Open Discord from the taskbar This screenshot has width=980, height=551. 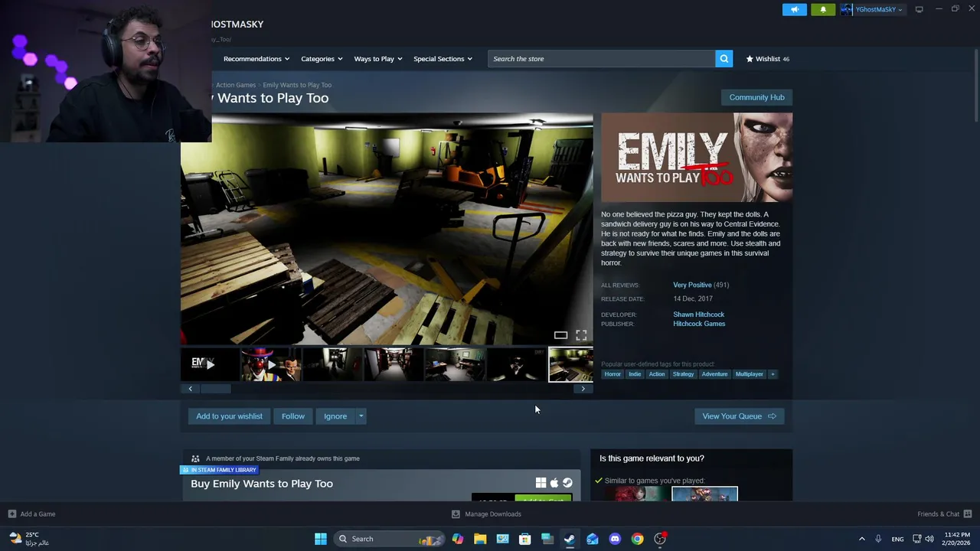coord(615,539)
